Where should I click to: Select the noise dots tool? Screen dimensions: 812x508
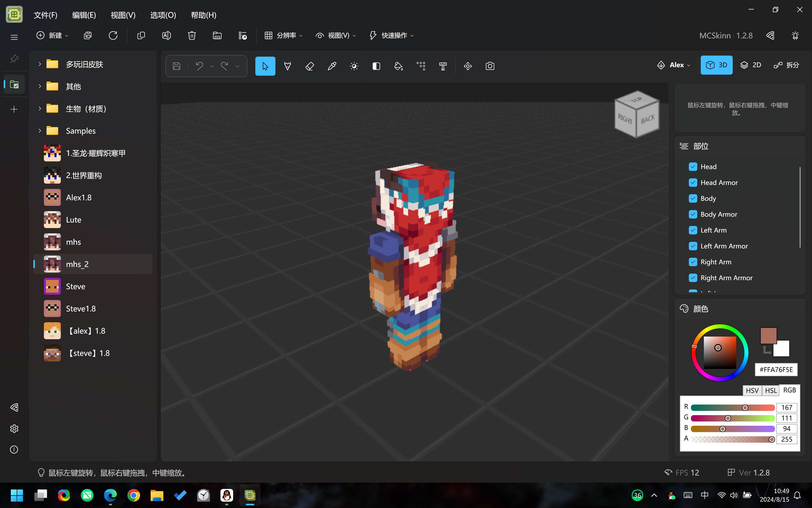click(421, 66)
